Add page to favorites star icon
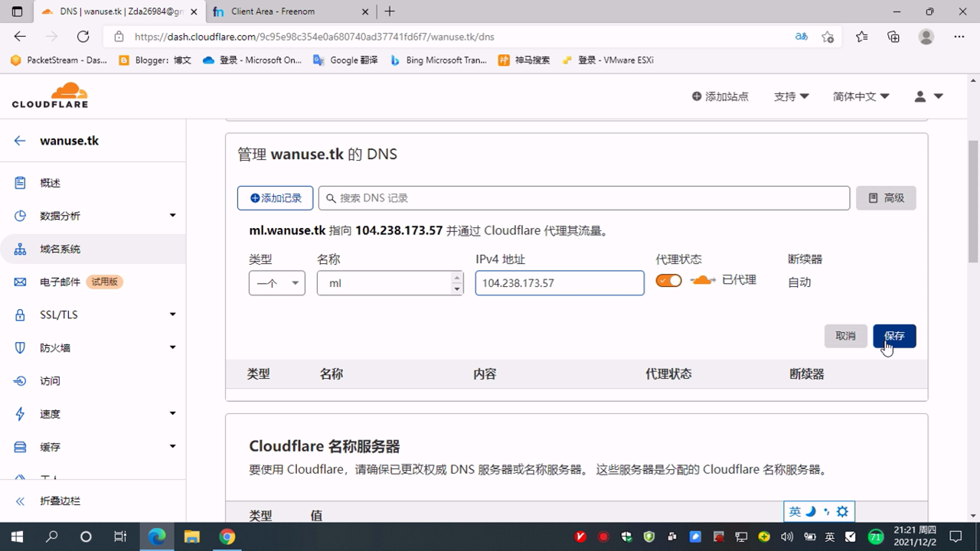The width and height of the screenshot is (980, 551). (x=828, y=37)
